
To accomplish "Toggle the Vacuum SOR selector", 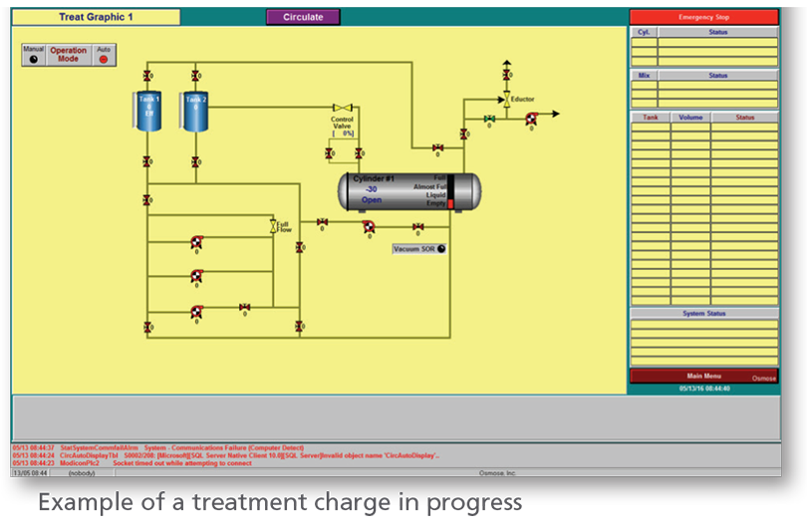I will (x=441, y=249).
